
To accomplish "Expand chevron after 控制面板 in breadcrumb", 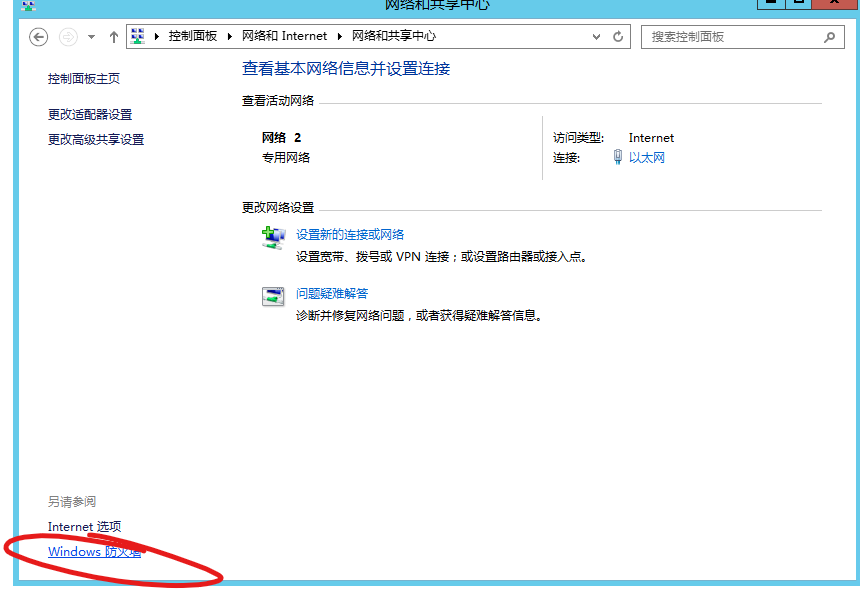I will click(x=232, y=37).
